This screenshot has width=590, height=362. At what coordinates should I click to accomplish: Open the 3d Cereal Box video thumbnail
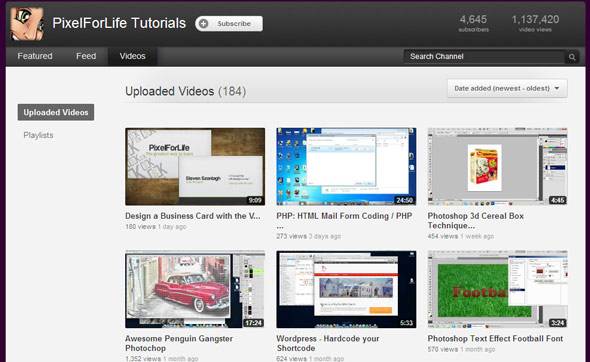click(497, 166)
